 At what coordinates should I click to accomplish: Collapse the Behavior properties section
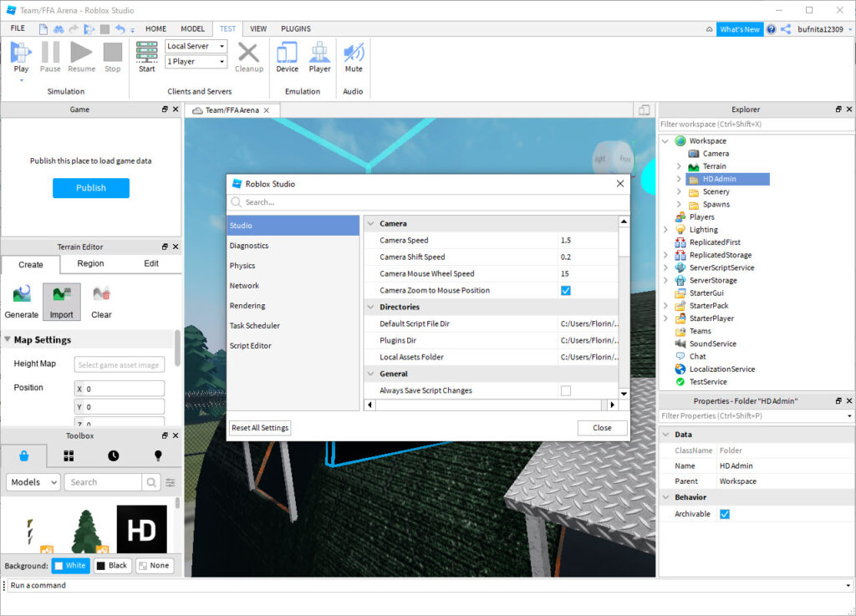click(665, 497)
